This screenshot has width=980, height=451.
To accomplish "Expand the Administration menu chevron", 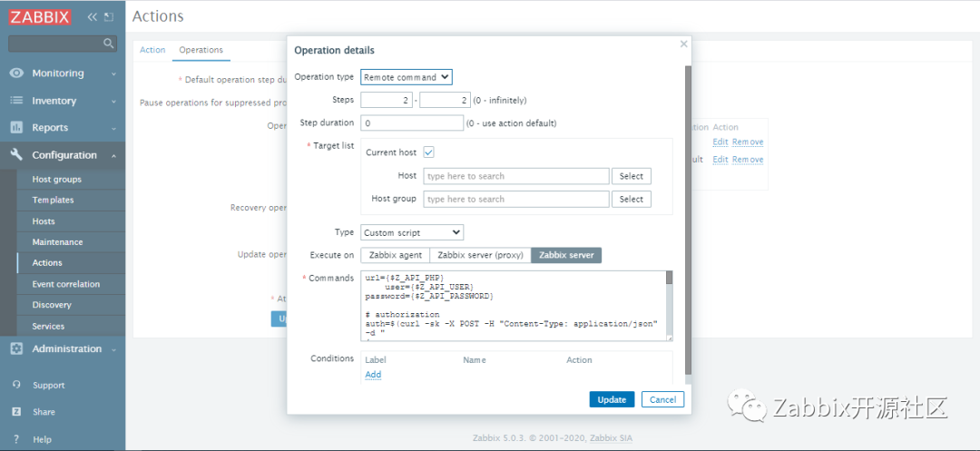I will click(113, 349).
